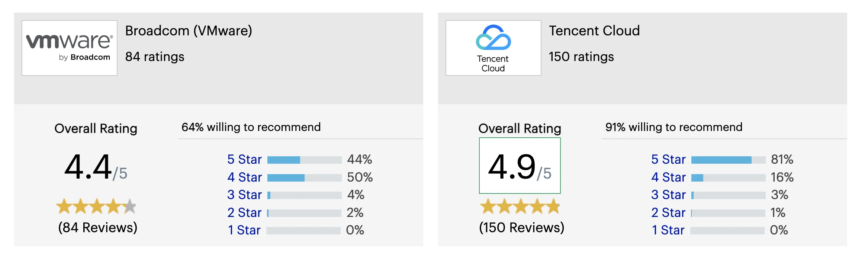Open Broadcom's 4 Star reviews link

pos(245,177)
